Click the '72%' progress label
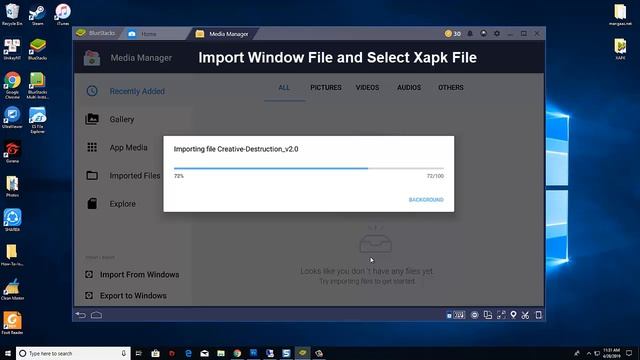 pos(179,176)
